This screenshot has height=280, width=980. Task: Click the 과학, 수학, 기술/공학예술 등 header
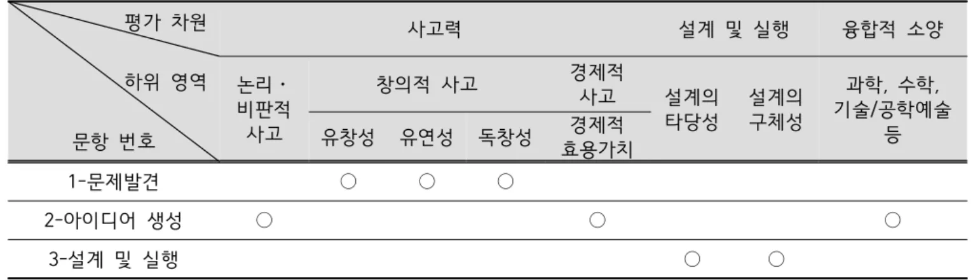(892, 110)
